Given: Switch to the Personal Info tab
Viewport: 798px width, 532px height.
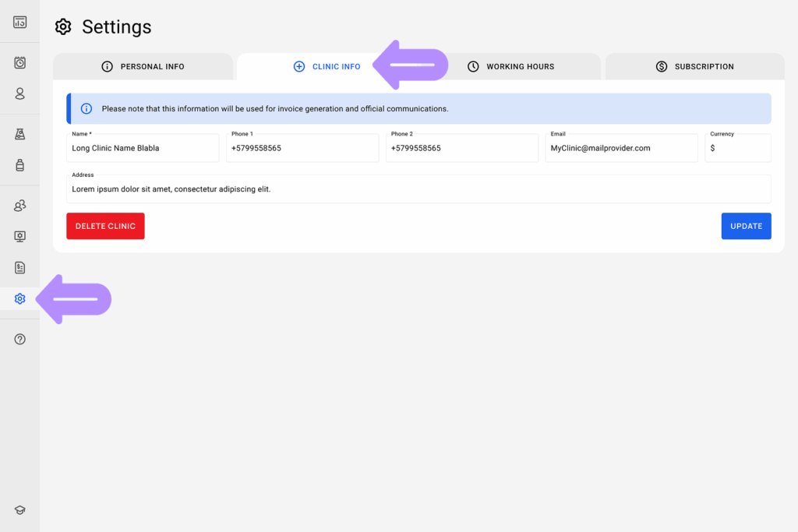Looking at the screenshot, I should (x=143, y=67).
